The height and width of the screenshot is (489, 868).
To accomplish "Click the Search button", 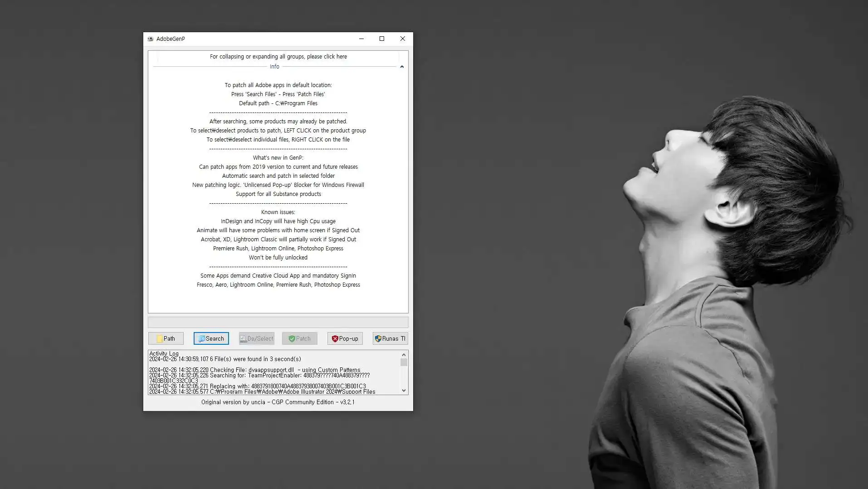I will click(x=211, y=338).
